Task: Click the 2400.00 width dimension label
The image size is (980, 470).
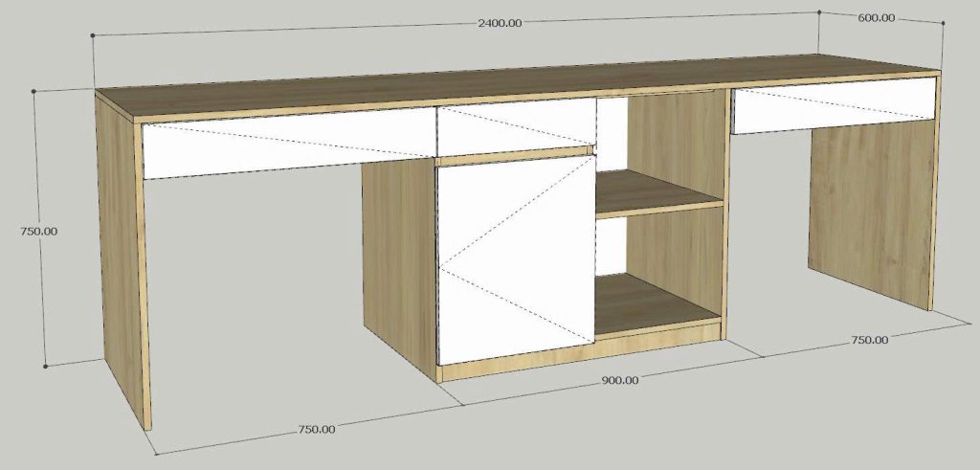Action: click(500, 23)
